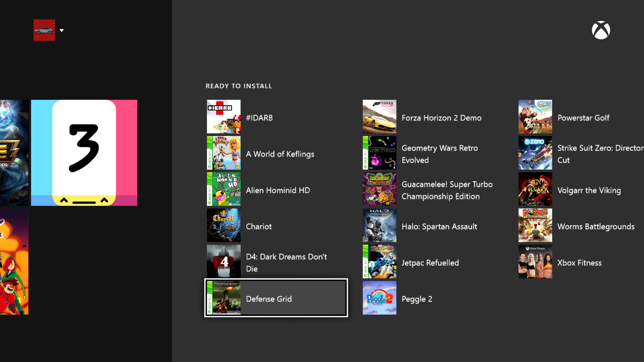Click the "A World of Keflings" title
This screenshot has width=644, height=362.
click(280, 154)
